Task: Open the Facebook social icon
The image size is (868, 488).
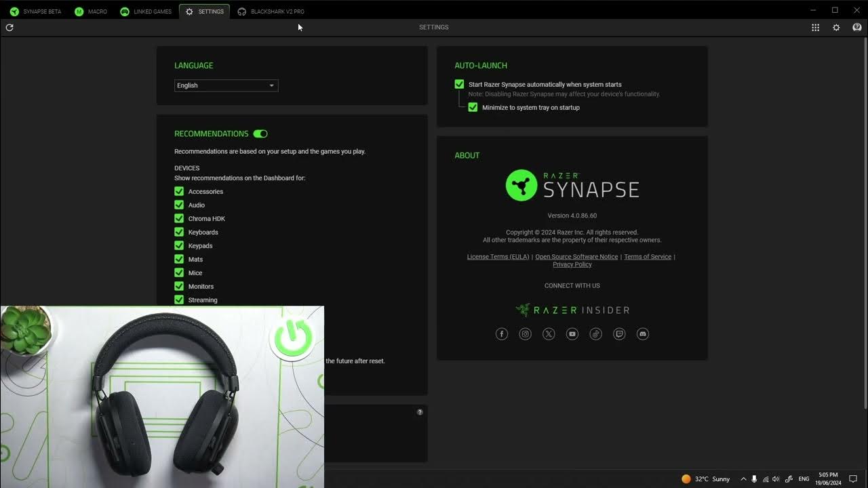Action: pos(502,333)
